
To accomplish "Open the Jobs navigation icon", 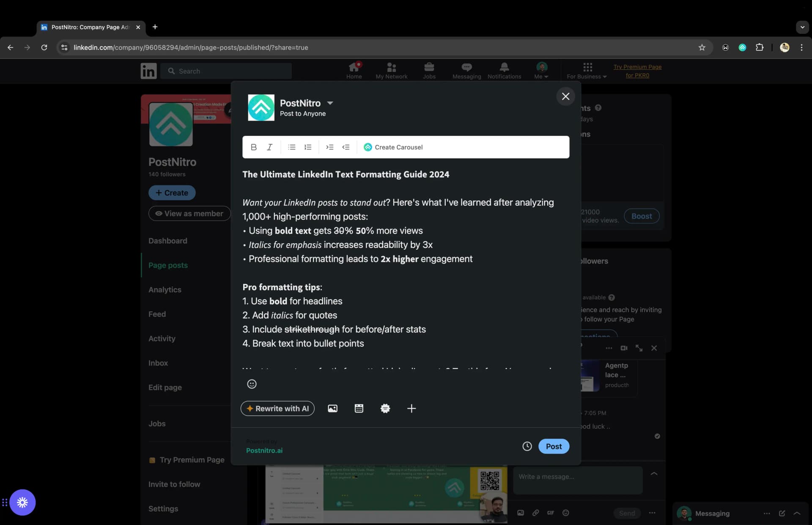I will point(429,71).
